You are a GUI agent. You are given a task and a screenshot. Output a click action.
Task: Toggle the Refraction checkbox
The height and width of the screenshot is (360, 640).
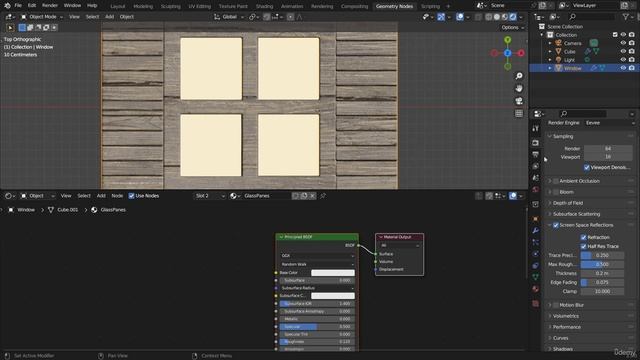tap(583, 237)
